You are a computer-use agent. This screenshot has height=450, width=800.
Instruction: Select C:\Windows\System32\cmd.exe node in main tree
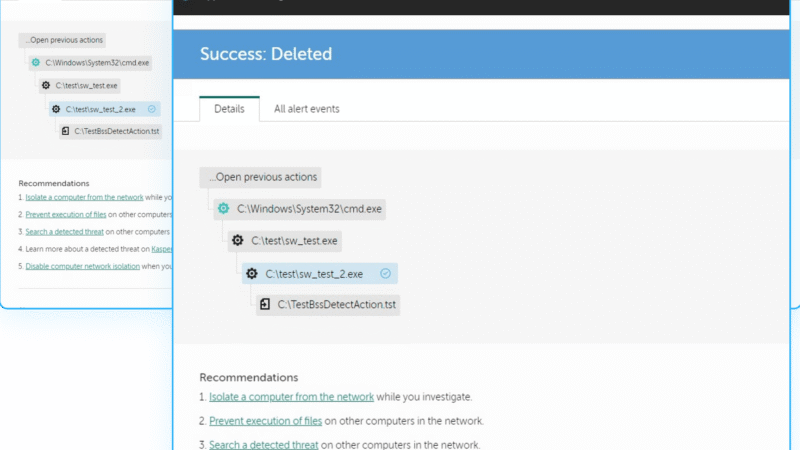pyautogui.click(x=299, y=209)
